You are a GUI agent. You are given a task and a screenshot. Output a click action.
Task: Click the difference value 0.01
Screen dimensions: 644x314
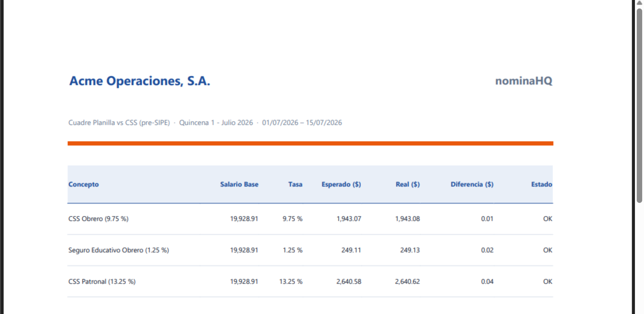coord(487,219)
